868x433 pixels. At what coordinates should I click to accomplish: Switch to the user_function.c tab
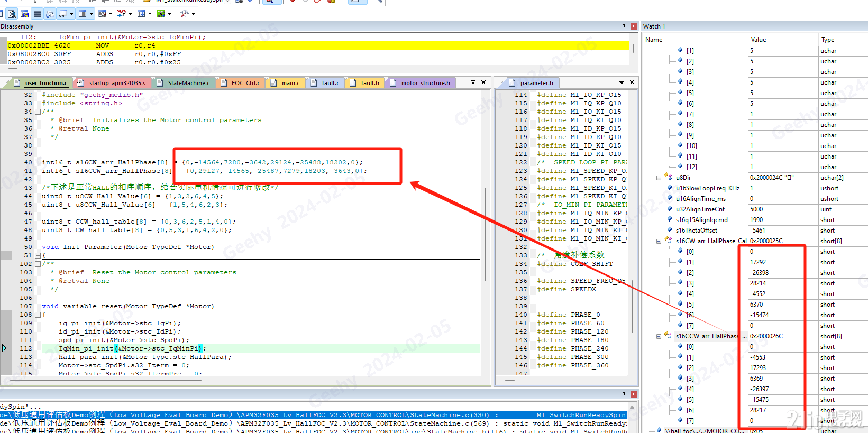[41, 83]
